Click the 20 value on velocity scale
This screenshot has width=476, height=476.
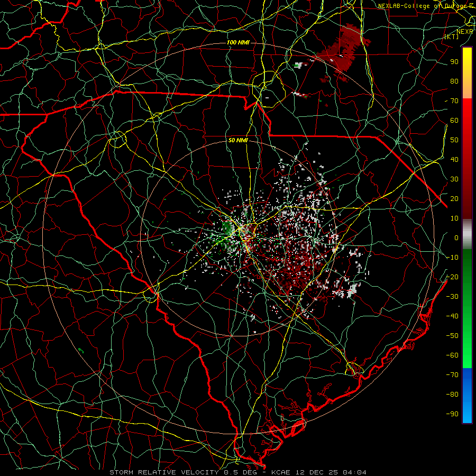pyautogui.click(x=454, y=198)
